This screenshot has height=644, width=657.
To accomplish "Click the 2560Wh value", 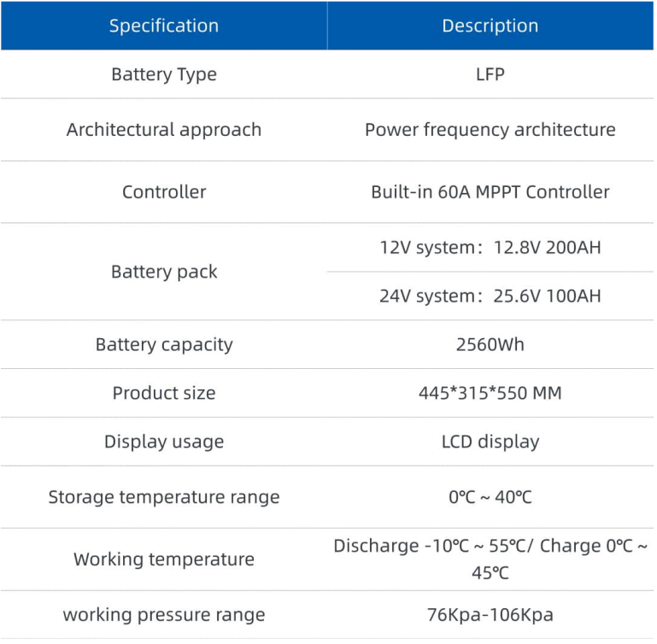I will click(x=490, y=345).
